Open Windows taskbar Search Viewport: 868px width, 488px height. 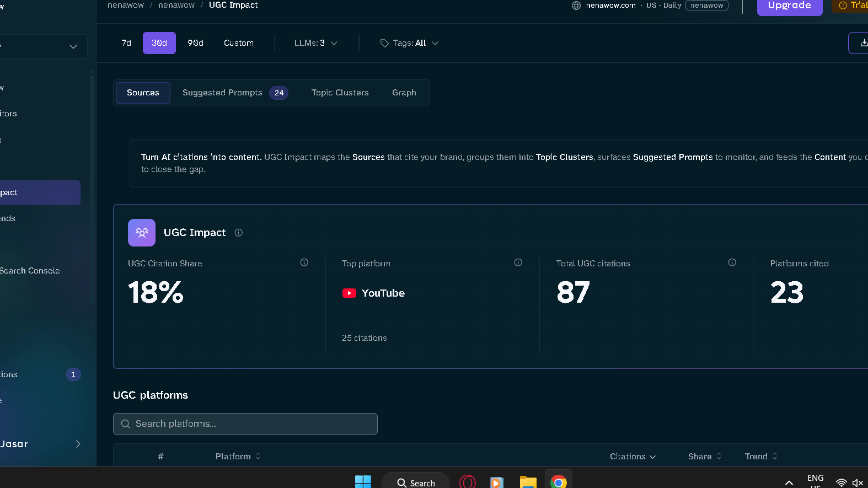[416, 482]
